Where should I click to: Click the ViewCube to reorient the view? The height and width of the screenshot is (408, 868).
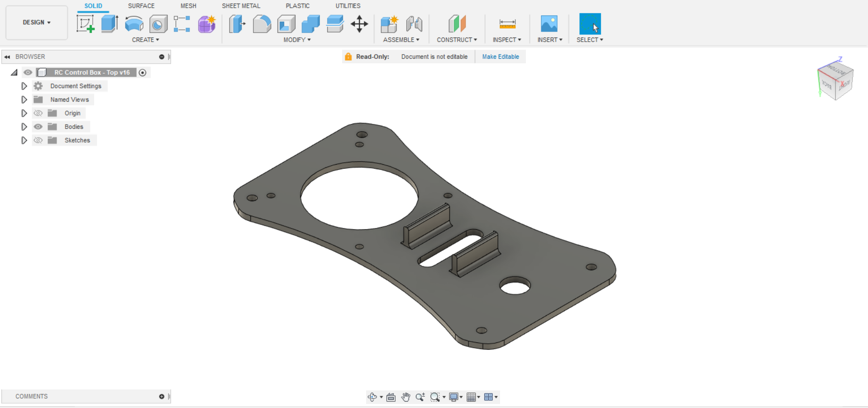[835, 81]
